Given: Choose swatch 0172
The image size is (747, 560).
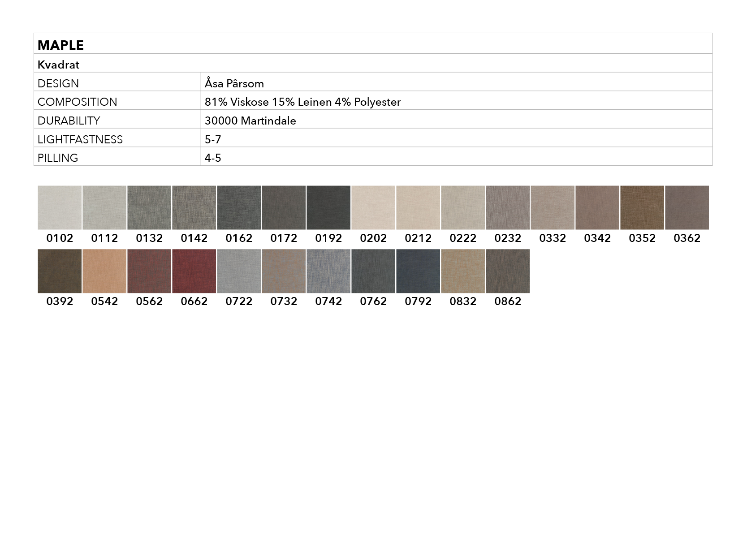Looking at the screenshot, I should pos(284,207).
